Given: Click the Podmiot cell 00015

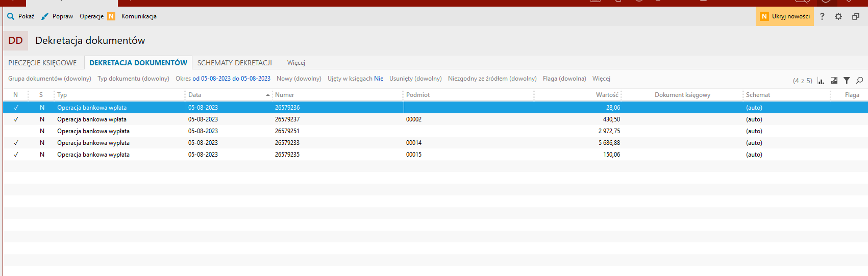Looking at the screenshot, I should 414,155.
